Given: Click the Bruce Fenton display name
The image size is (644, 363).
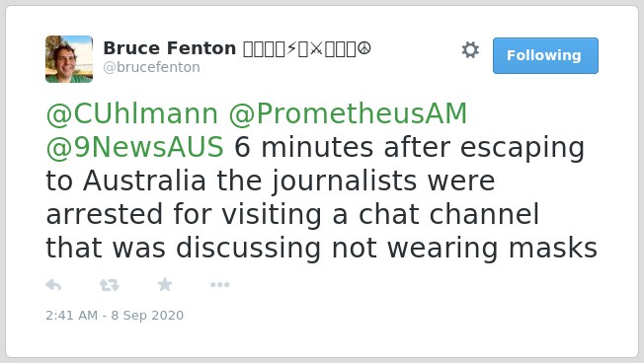Looking at the screenshot, I should tap(169, 48).
